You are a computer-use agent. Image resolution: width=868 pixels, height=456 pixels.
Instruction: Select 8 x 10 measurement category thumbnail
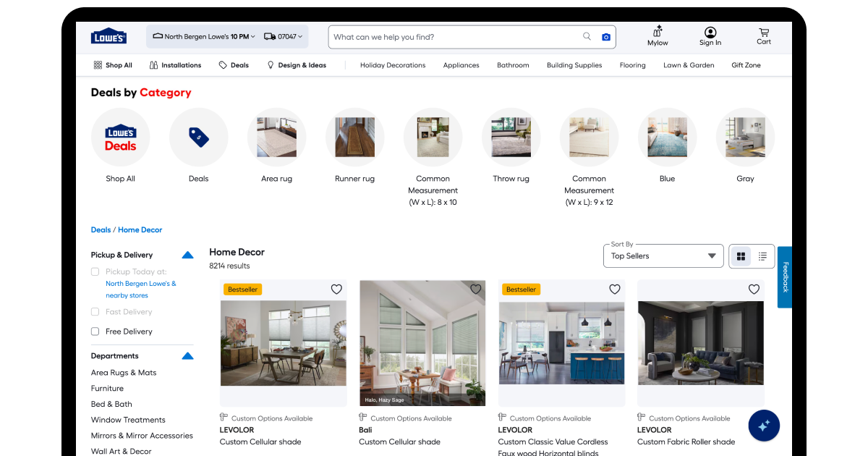pos(433,138)
